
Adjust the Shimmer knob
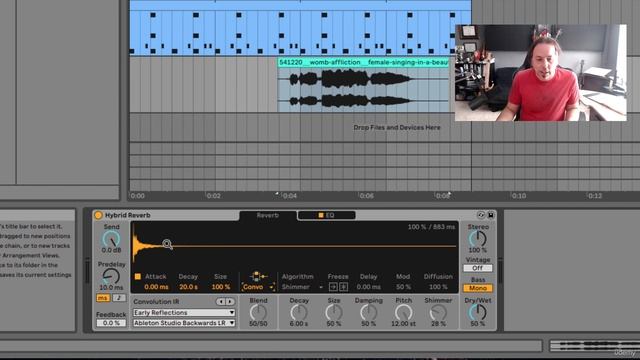(438, 313)
